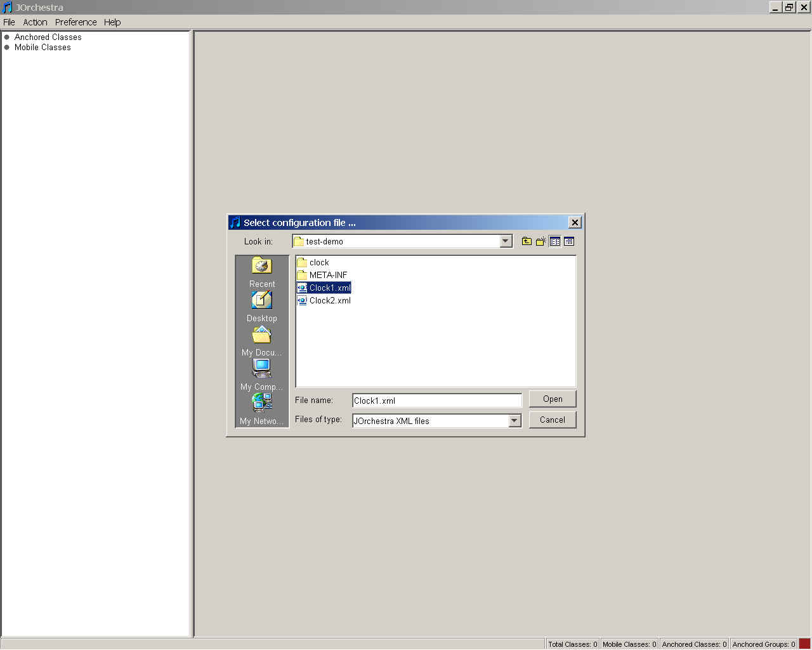Open the Preference menu
This screenshot has height=650, width=812.
click(75, 22)
